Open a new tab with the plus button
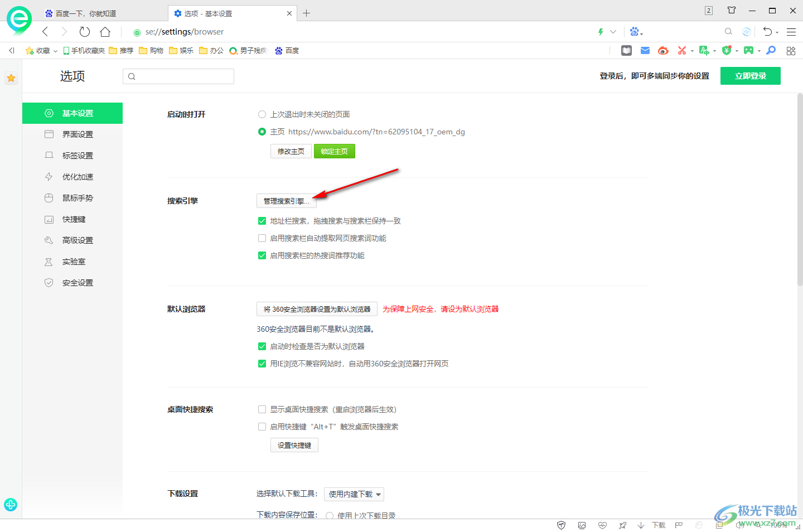The width and height of the screenshot is (803, 532). [306, 13]
